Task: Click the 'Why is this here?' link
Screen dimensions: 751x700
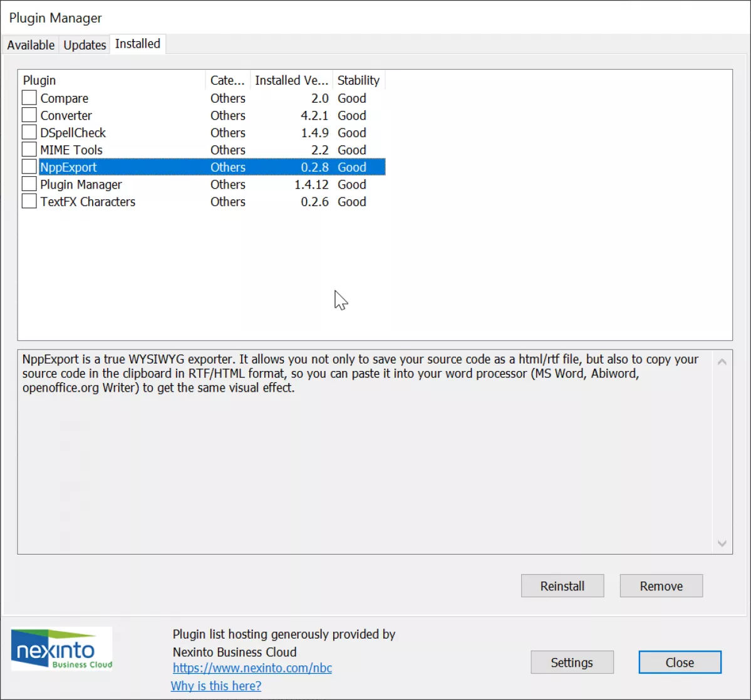Action: tap(216, 686)
